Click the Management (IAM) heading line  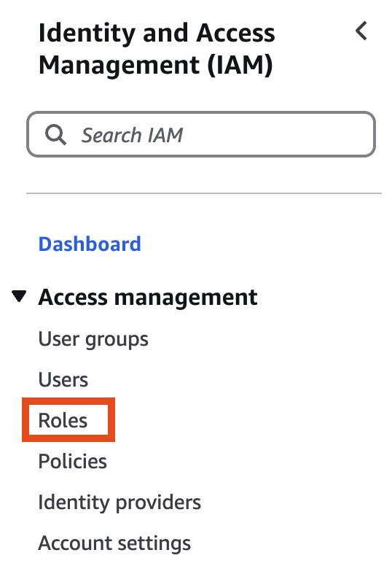tap(155, 66)
